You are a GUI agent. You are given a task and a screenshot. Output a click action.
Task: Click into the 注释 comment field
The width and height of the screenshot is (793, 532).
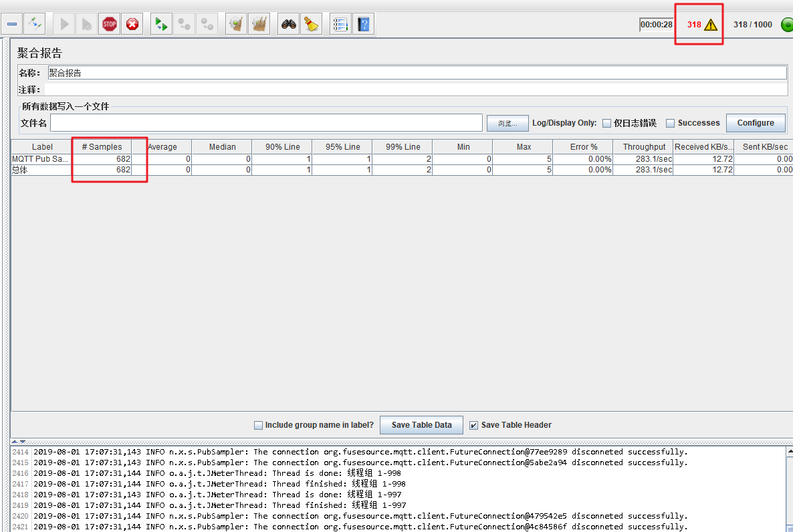point(416,90)
